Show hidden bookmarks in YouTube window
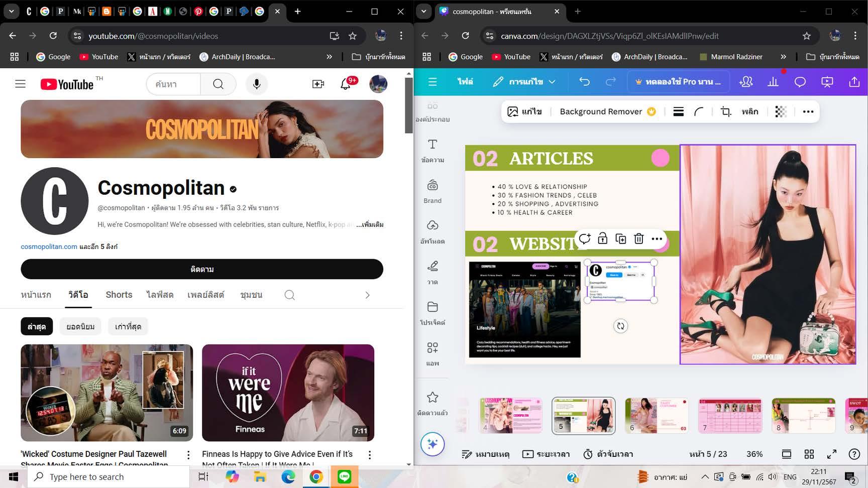Image resolution: width=868 pixels, height=488 pixels. point(329,57)
